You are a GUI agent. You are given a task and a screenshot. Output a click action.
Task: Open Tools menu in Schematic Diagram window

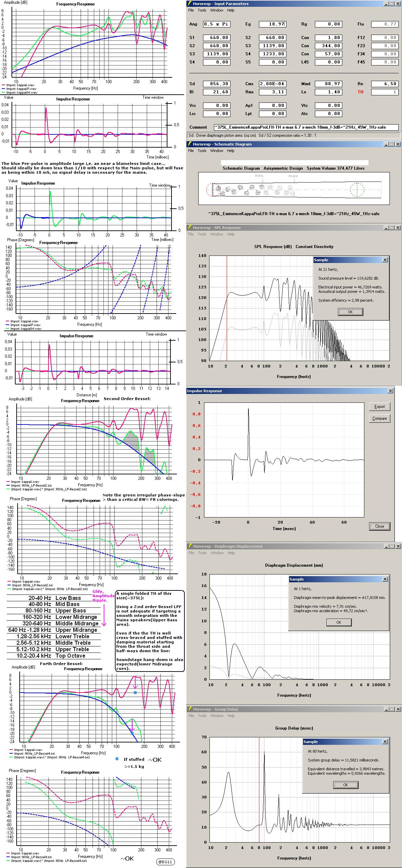(x=202, y=151)
